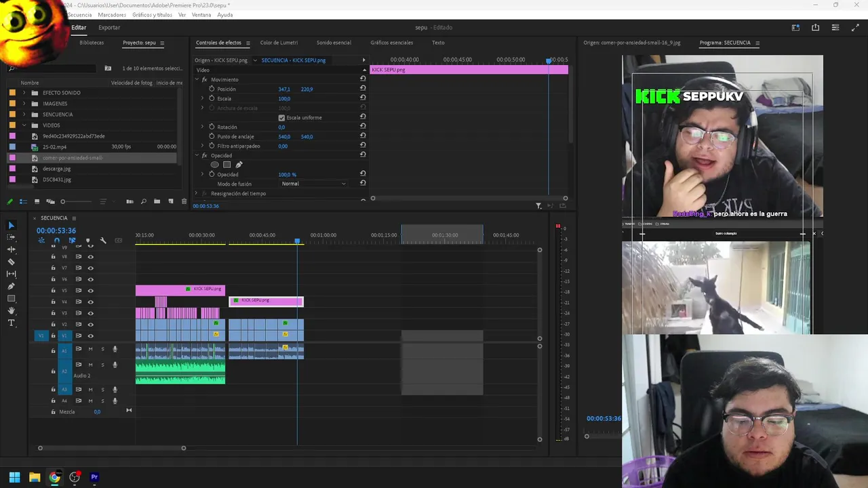Image resolution: width=868 pixels, height=488 pixels.
Task: Reset the Posición parameter
Action: pyautogui.click(x=363, y=89)
